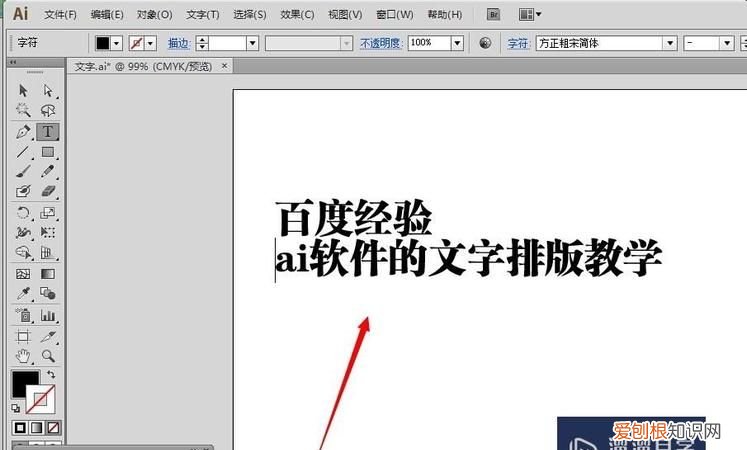Set paint mode to None
This screenshot has width=747, height=450.
53,428
